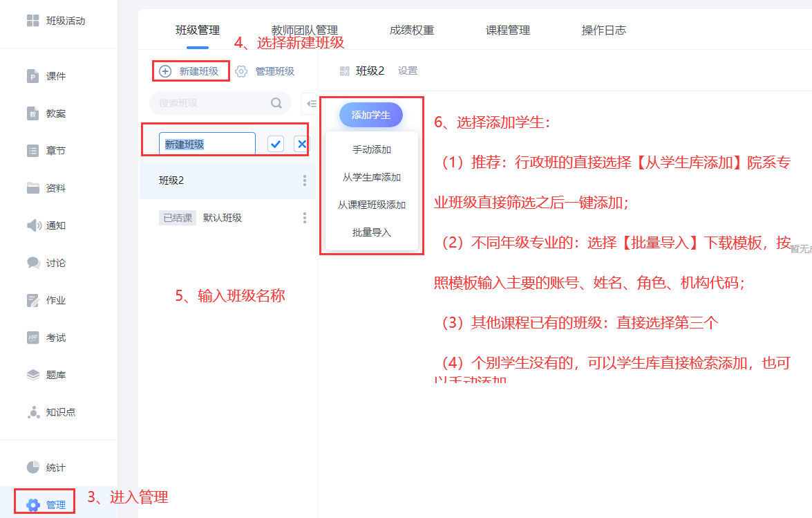Open 资料 folder icon
The width and height of the screenshot is (812, 518).
[x=32, y=188]
